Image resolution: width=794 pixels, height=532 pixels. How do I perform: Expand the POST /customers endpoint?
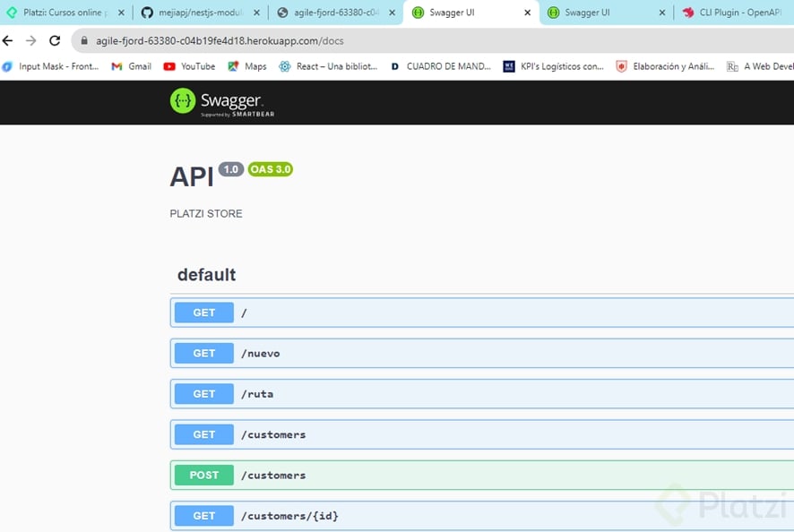tap(481, 475)
